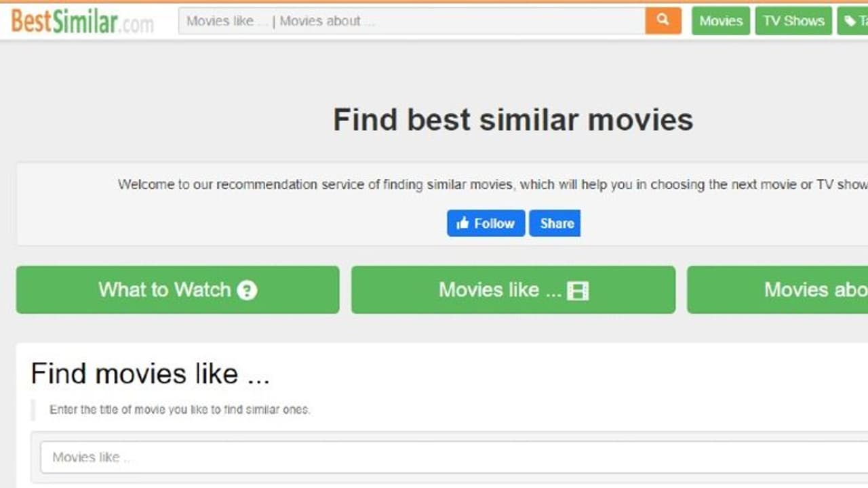Open the TV Shows navigation item
Image resolution: width=868 pixels, height=488 pixels.
[793, 21]
